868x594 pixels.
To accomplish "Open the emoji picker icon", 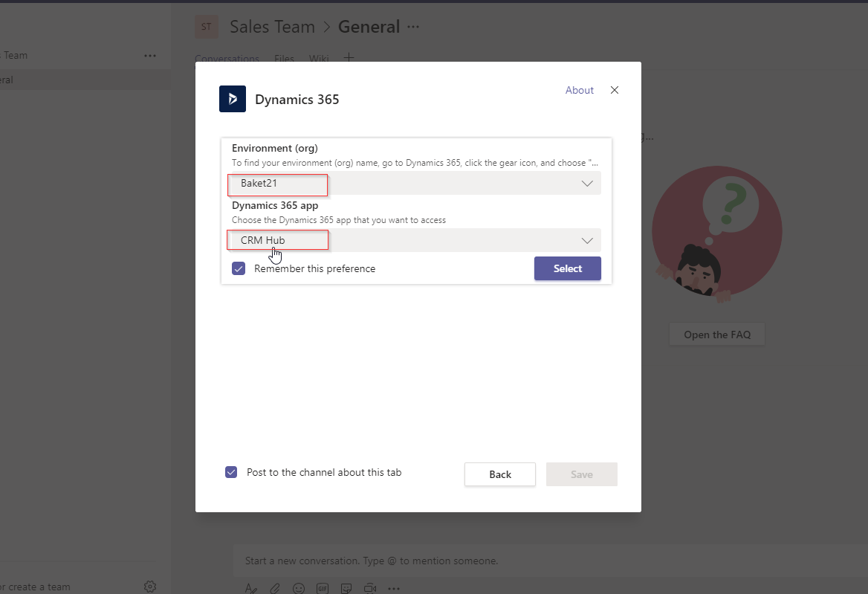I will (299, 589).
